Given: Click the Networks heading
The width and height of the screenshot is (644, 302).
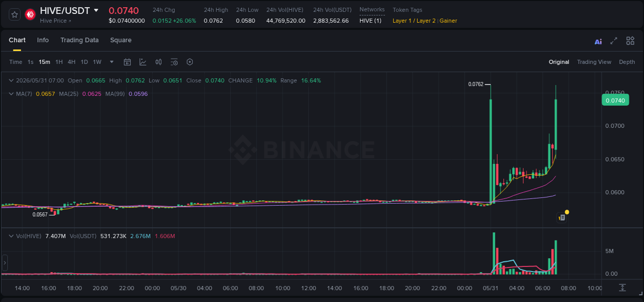Looking at the screenshot, I should 372,10.
